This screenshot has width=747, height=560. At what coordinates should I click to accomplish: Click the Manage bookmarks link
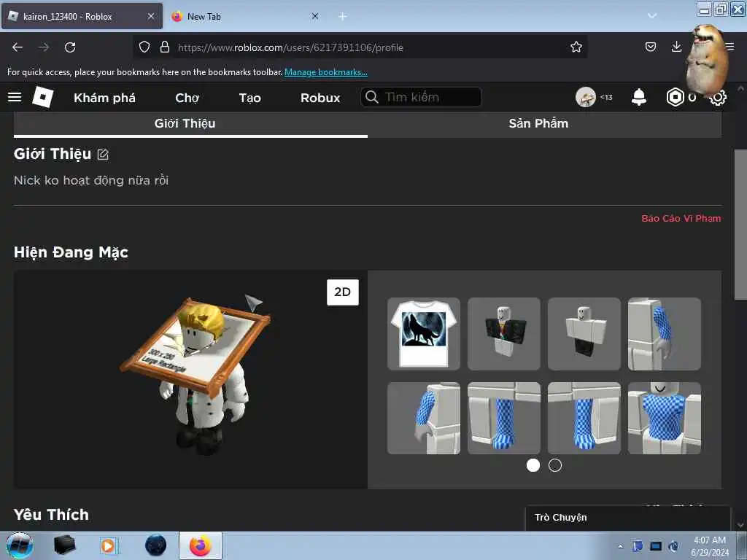[326, 72]
